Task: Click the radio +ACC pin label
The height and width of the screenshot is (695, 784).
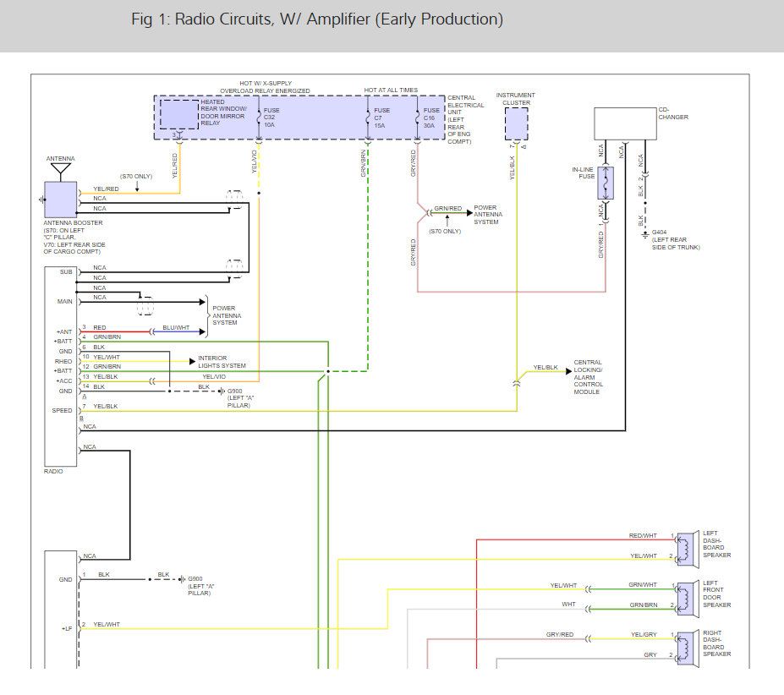Action: 64,381
